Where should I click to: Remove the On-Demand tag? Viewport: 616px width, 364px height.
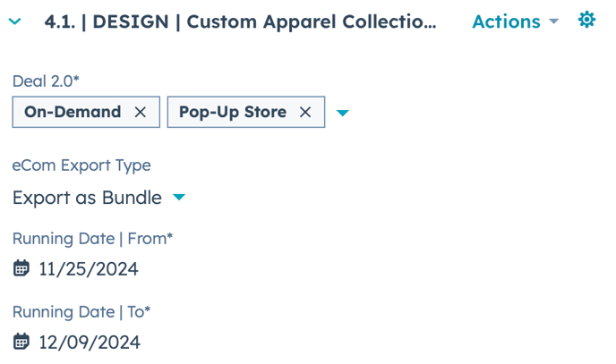pyautogui.click(x=141, y=112)
